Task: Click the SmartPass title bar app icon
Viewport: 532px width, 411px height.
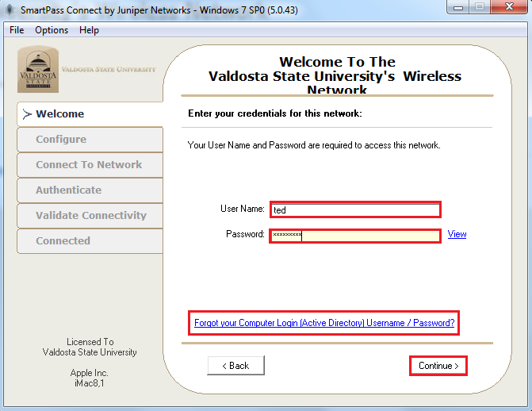Action: (10, 10)
